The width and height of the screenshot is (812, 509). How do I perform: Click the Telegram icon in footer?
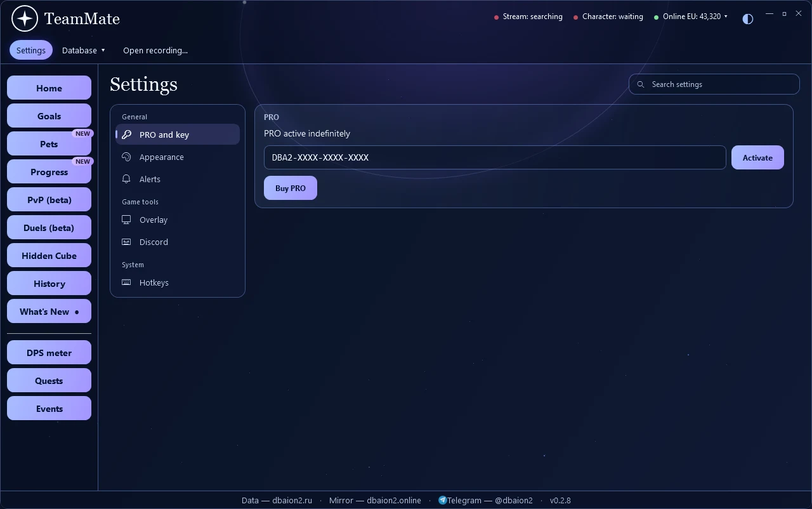442,500
